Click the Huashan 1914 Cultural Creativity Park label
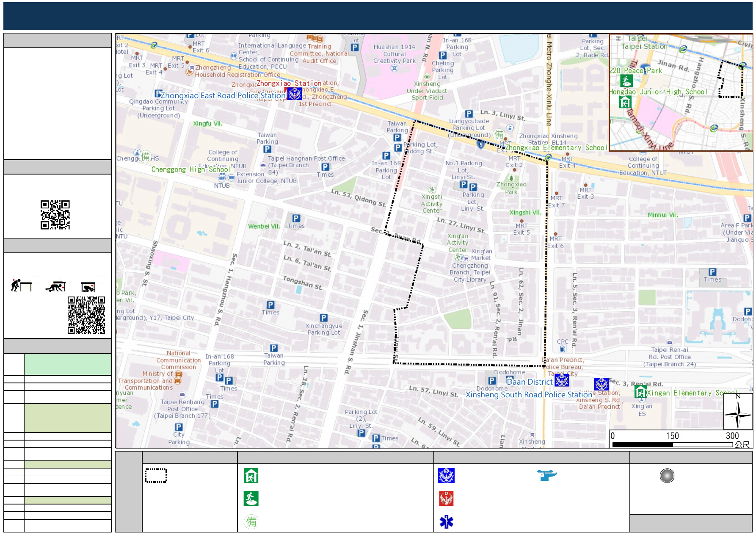756x535 pixels. coord(395,54)
